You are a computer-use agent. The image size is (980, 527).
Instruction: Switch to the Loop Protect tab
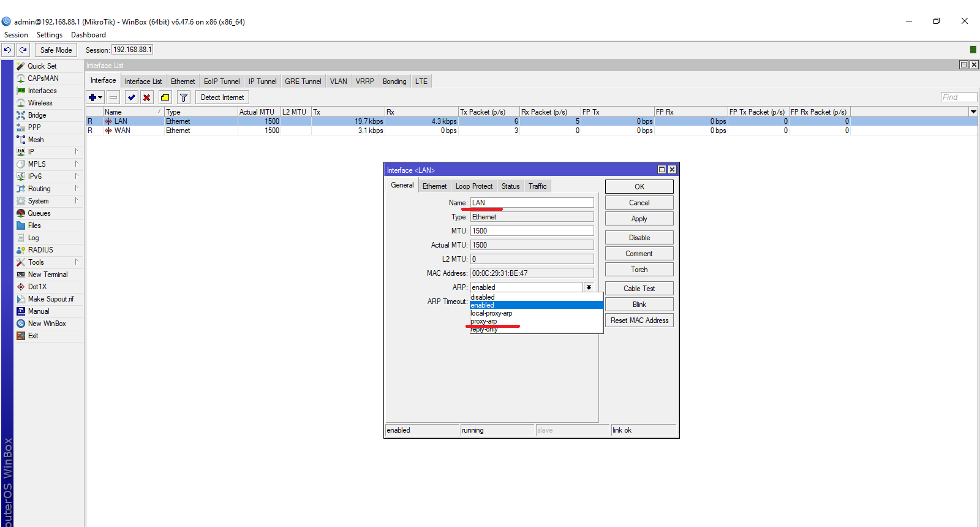coord(473,186)
